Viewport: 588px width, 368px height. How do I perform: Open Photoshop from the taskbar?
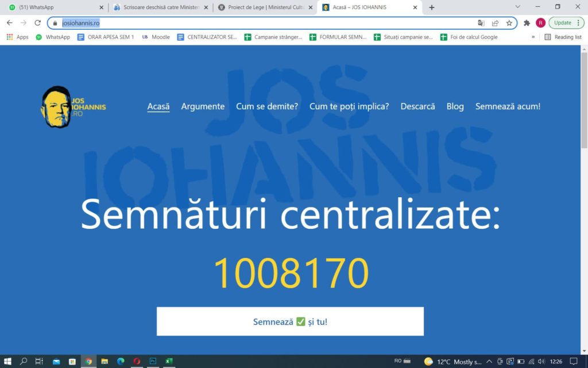coord(153,361)
